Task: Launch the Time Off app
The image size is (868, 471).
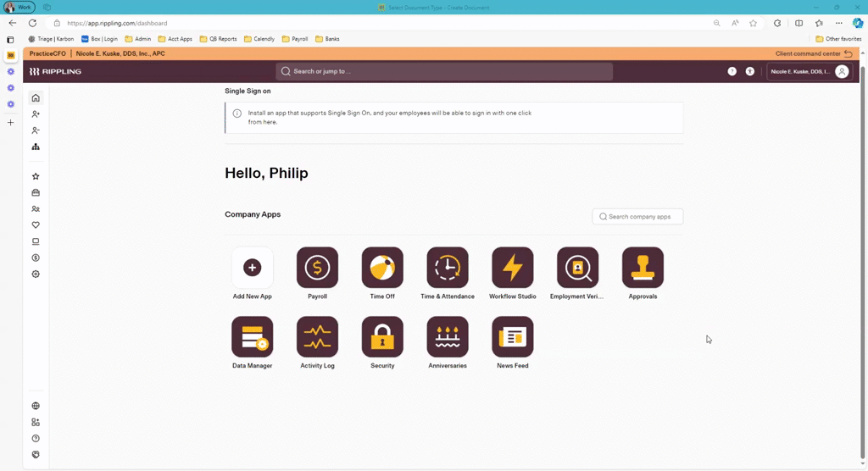Action: 382,268
